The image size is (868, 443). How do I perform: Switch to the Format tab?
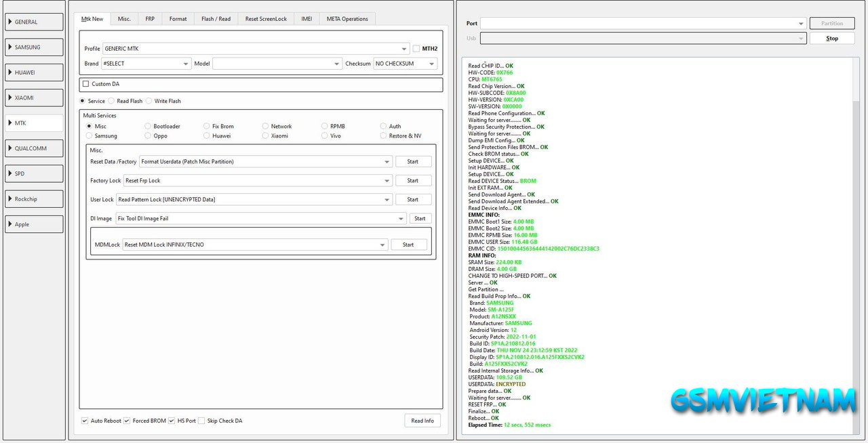(x=178, y=19)
